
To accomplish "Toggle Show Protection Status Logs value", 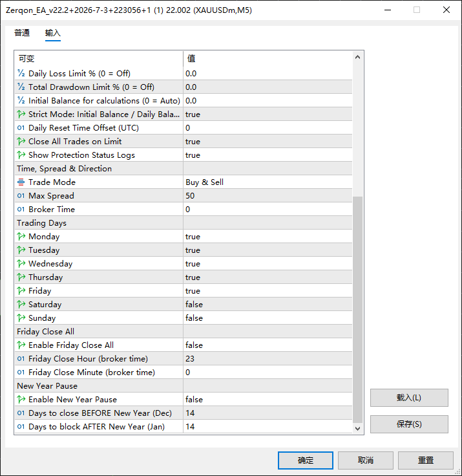I will click(268, 155).
